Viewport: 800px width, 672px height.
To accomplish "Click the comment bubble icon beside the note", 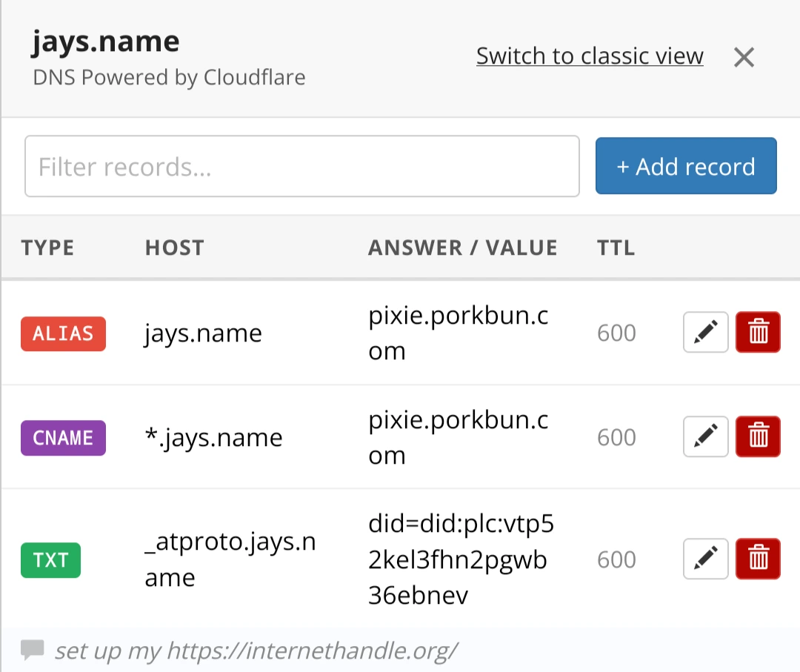I will click(x=33, y=650).
